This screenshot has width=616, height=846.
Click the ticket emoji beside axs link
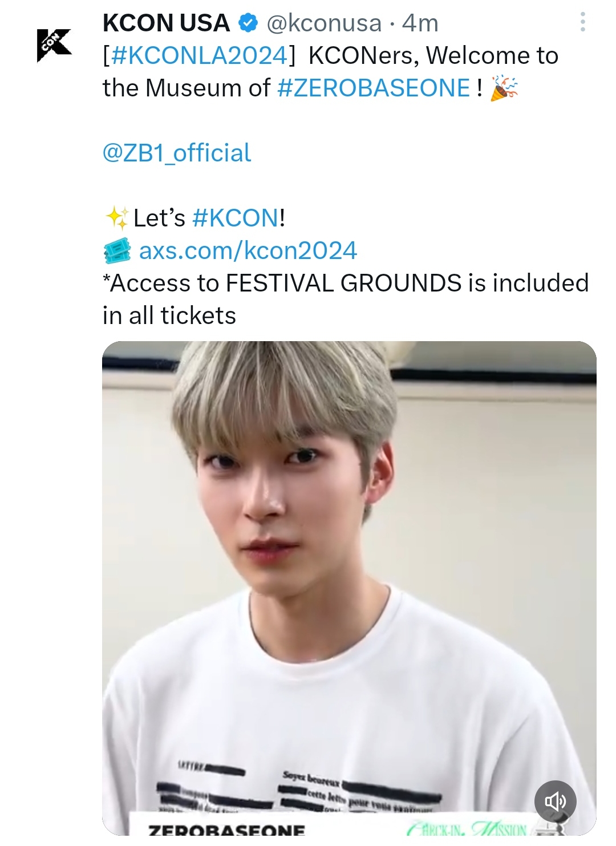point(117,250)
